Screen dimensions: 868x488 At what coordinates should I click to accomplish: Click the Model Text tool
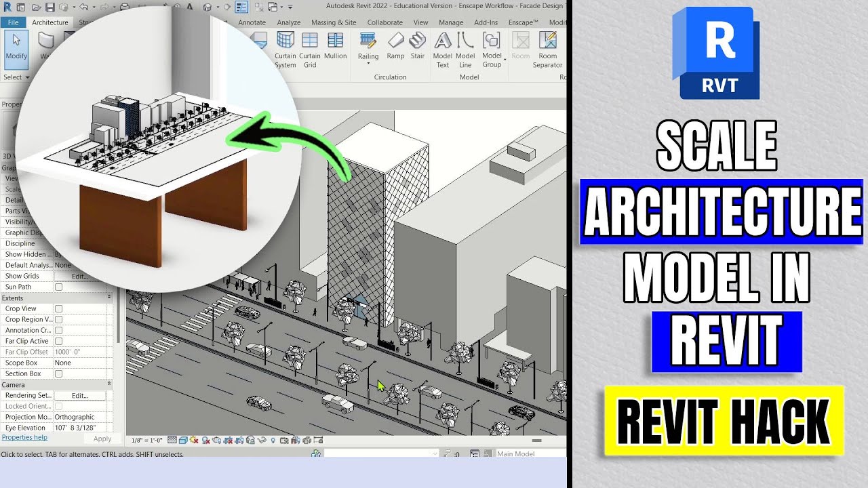442,49
